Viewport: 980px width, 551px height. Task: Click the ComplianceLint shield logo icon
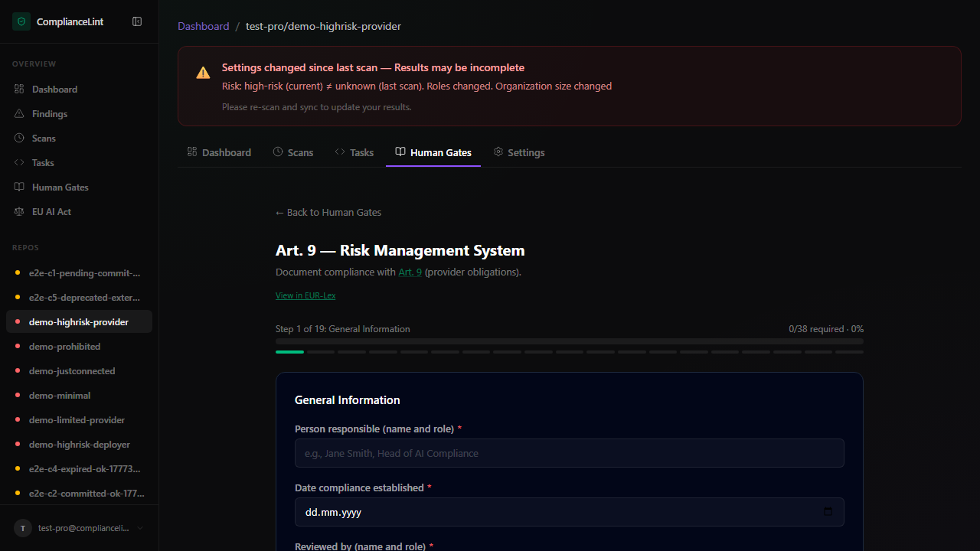[x=21, y=21]
